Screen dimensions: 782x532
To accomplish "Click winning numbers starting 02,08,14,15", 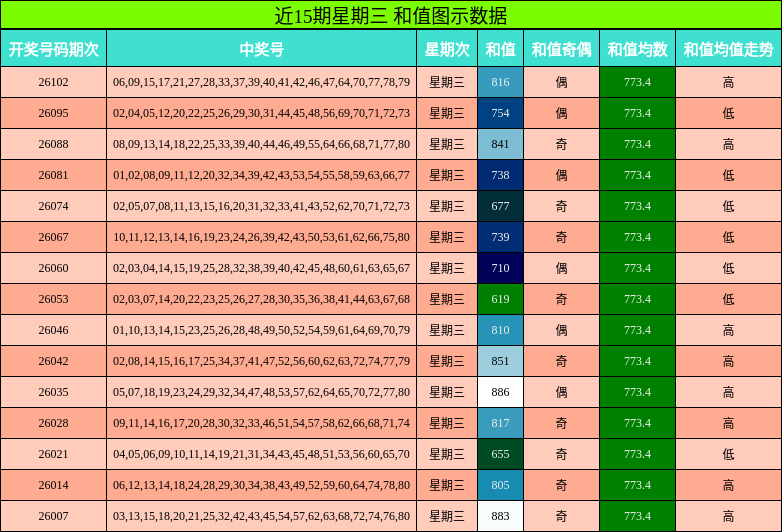I will pos(261,361).
